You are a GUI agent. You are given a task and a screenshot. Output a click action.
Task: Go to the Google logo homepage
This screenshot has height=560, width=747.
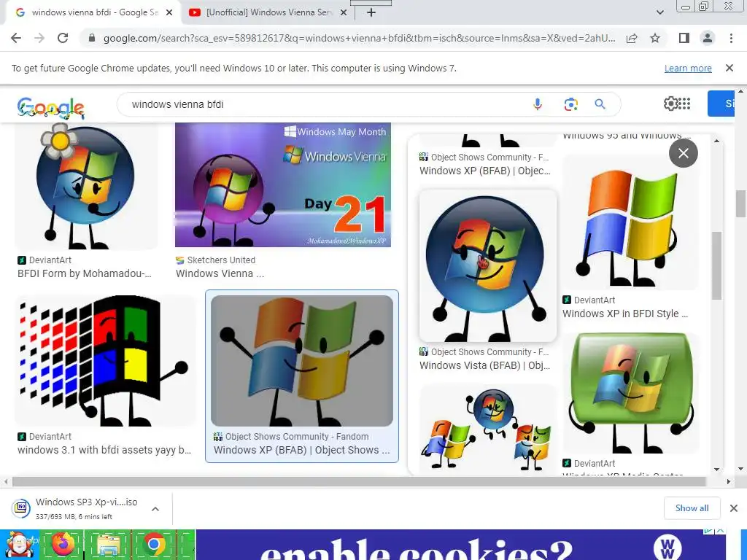[x=50, y=107]
